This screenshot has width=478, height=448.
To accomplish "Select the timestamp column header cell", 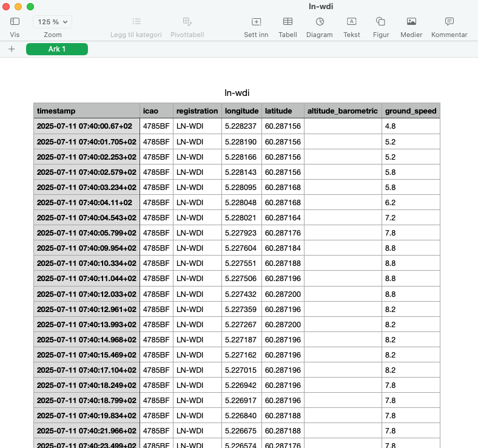I will pyautogui.click(x=87, y=111).
